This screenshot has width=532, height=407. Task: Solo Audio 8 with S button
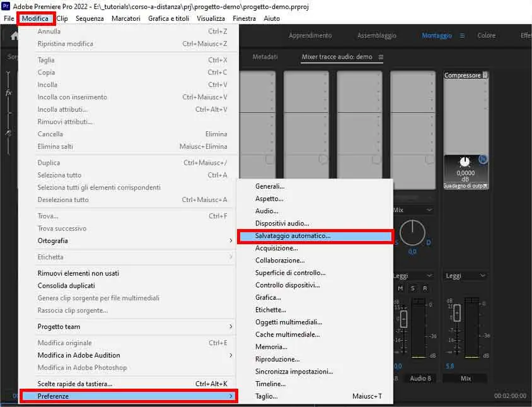413,288
